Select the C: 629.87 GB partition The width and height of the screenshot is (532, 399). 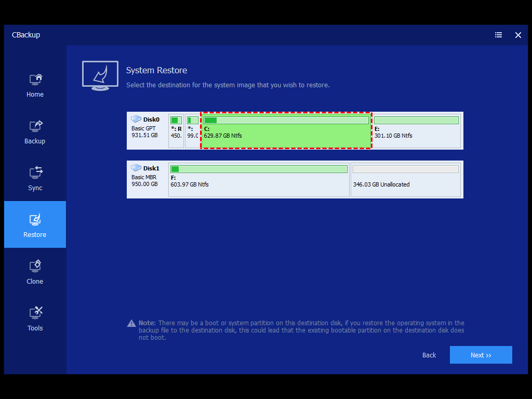click(x=286, y=136)
